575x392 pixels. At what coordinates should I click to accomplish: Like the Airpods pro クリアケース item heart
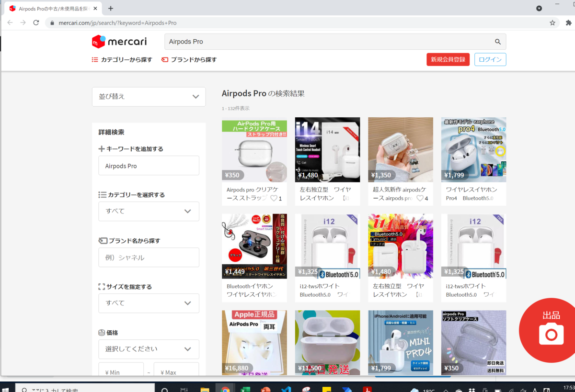pyautogui.click(x=274, y=198)
